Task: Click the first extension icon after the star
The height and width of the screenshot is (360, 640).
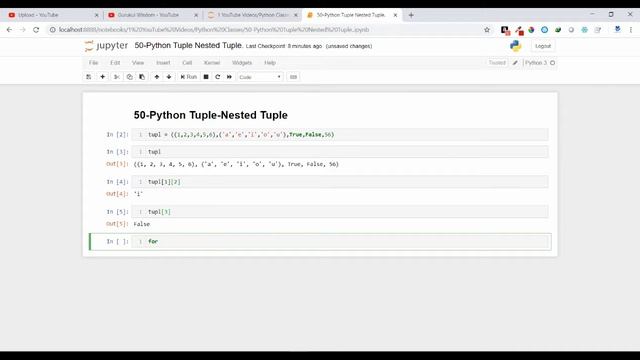Action: 505,30
